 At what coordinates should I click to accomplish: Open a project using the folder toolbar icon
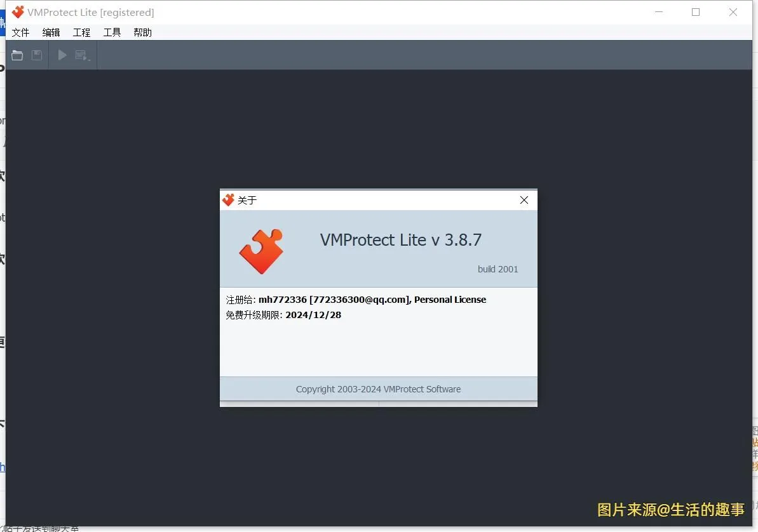coord(17,55)
